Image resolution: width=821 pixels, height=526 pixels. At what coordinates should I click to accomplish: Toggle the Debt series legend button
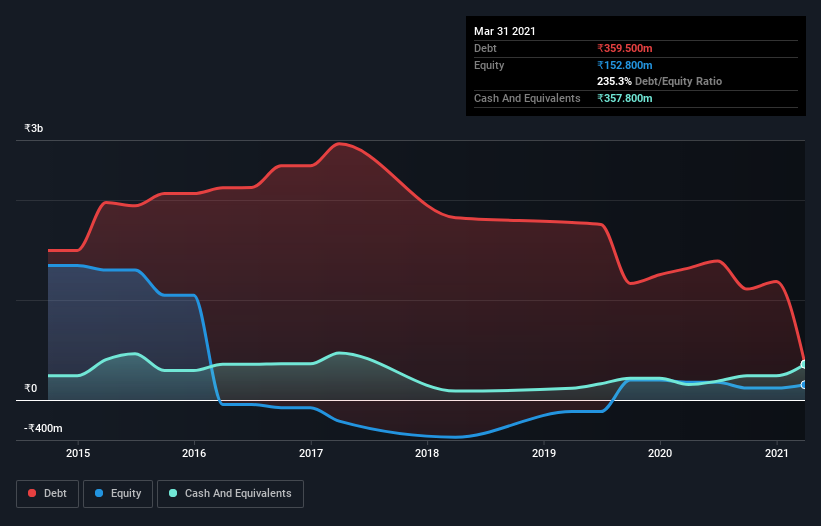[x=47, y=494]
